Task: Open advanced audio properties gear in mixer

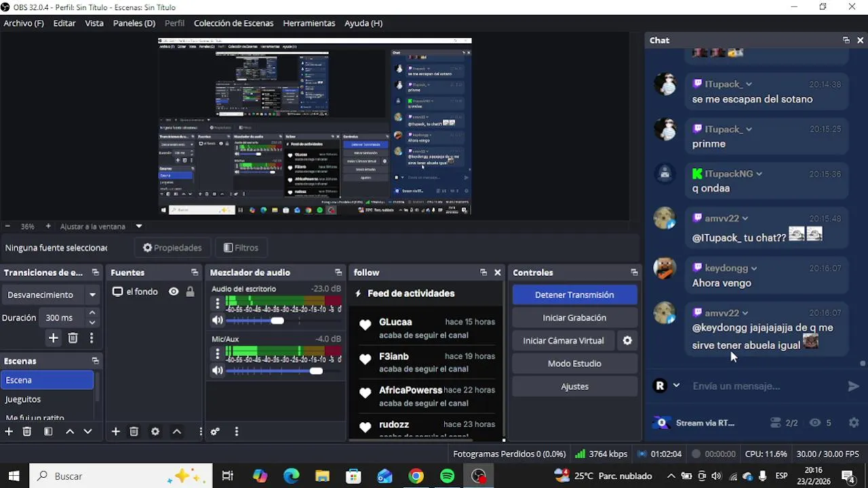Action: point(215,432)
